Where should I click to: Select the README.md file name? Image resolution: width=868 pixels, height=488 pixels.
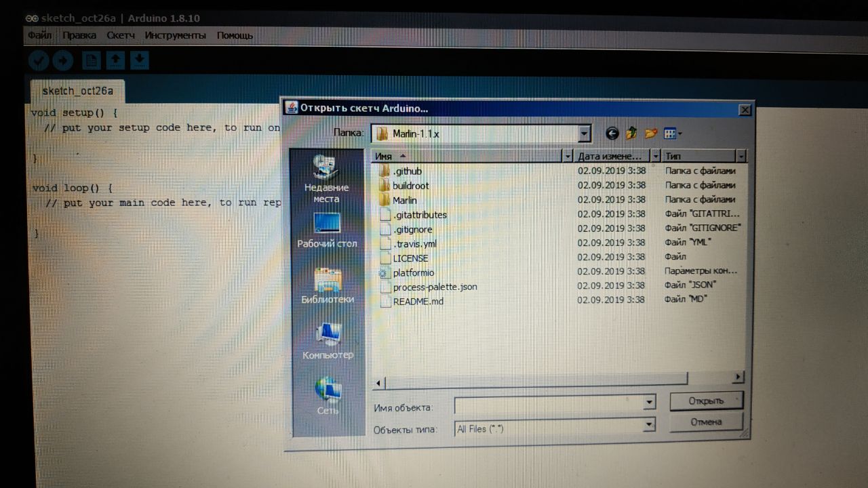click(418, 301)
